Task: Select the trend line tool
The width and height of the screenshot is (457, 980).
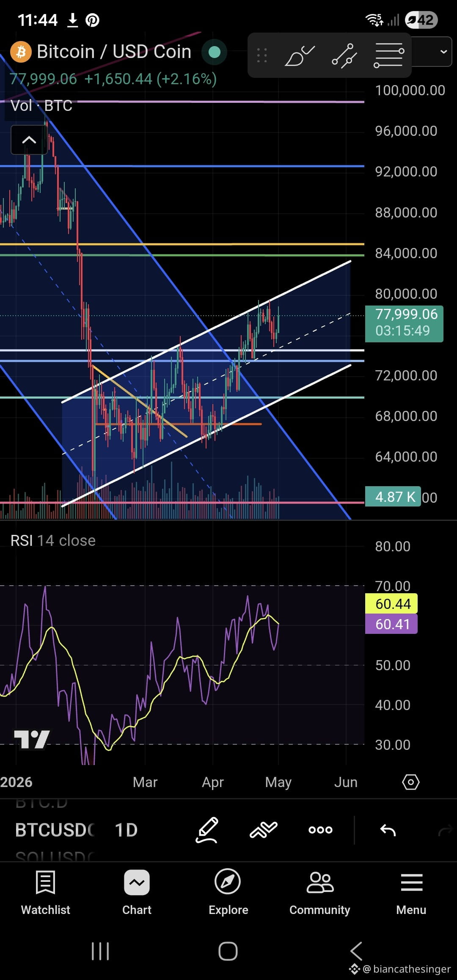Action: click(344, 55)
